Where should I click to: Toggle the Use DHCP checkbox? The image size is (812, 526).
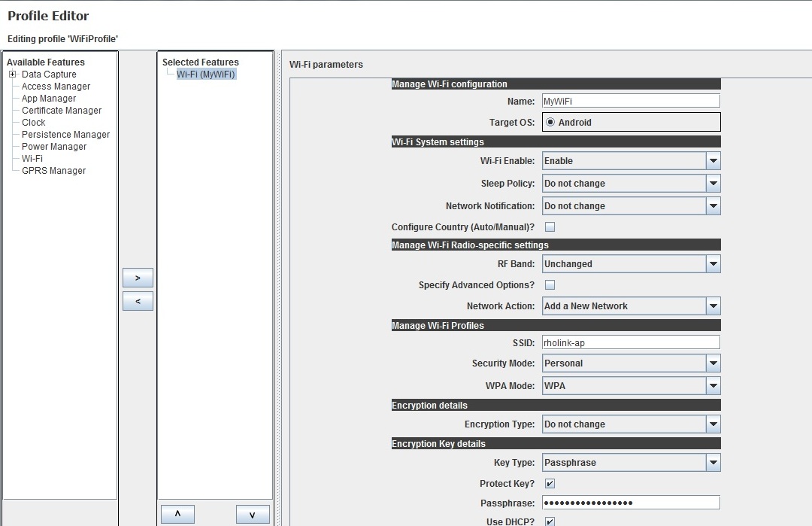point(550,521)
